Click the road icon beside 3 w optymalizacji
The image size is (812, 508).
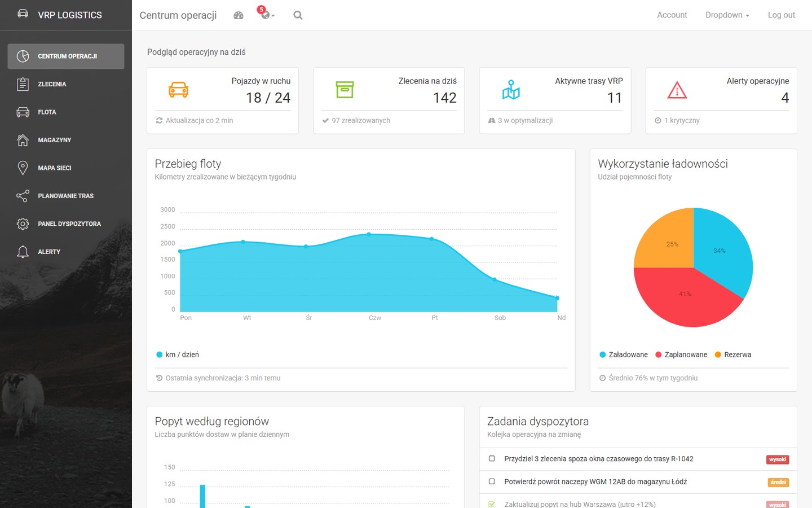click(492, 120)
